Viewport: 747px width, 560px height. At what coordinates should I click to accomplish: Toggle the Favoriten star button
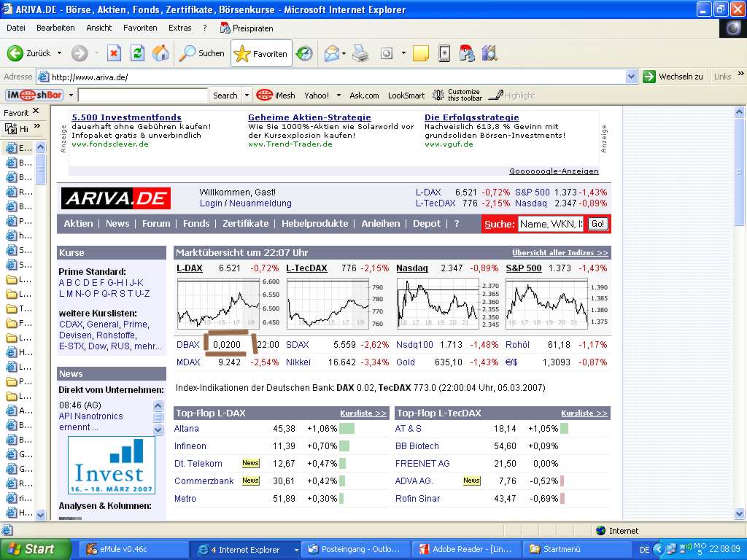tap(262, 53)
